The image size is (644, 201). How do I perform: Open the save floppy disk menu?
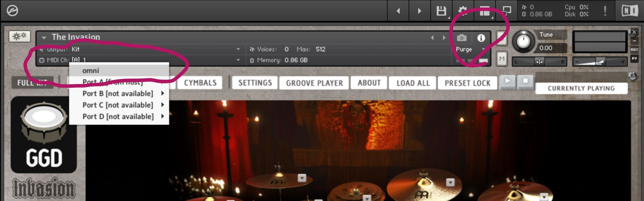tap(441, 11)
